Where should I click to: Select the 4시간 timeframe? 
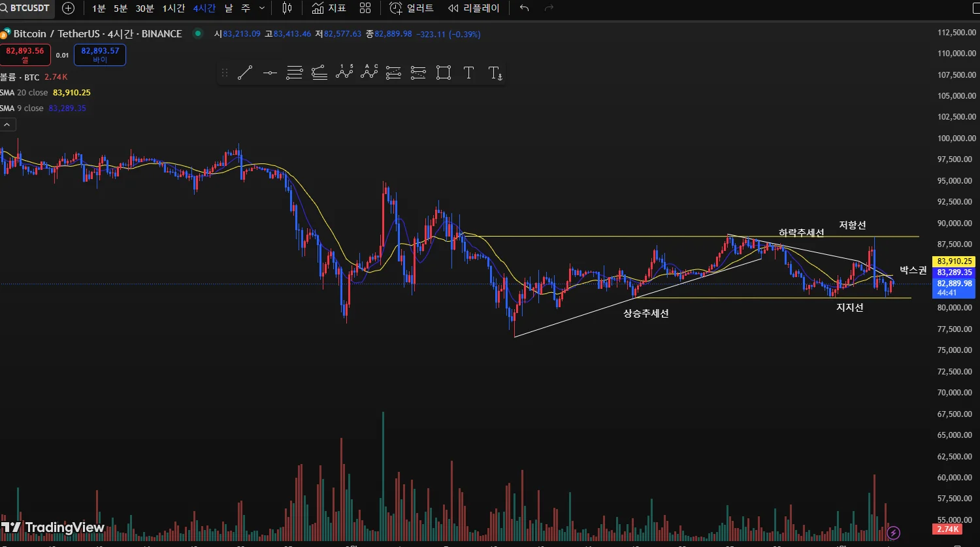point(204,8)
